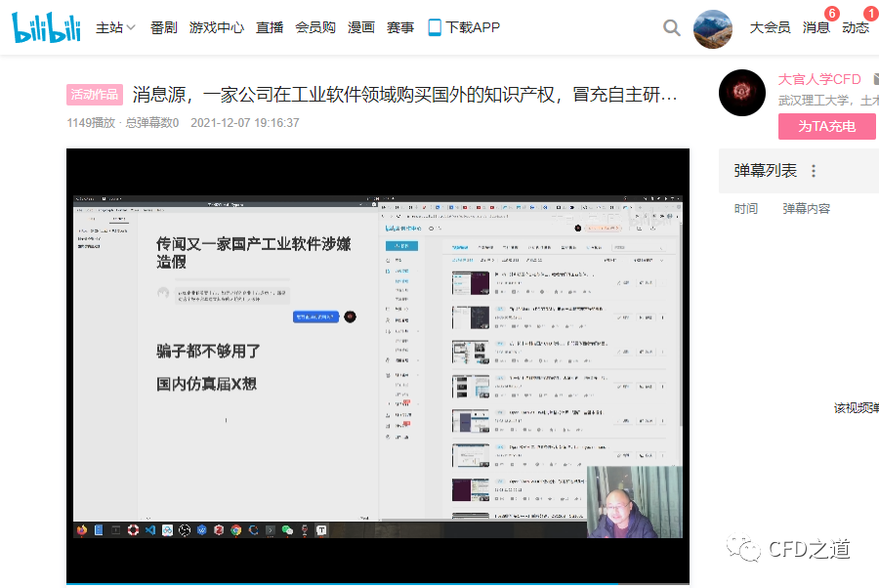Image resolution: width=879 pixels, height=588 pixels.
Task: Open the user avatar in header
Action: [713, 29]
